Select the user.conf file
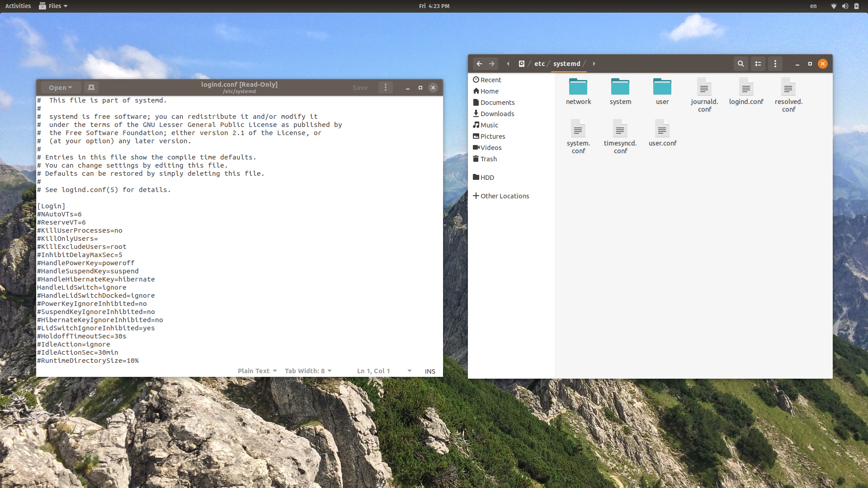Image resolution: width=868 pixels, height=488 pixels. point(662,133)
